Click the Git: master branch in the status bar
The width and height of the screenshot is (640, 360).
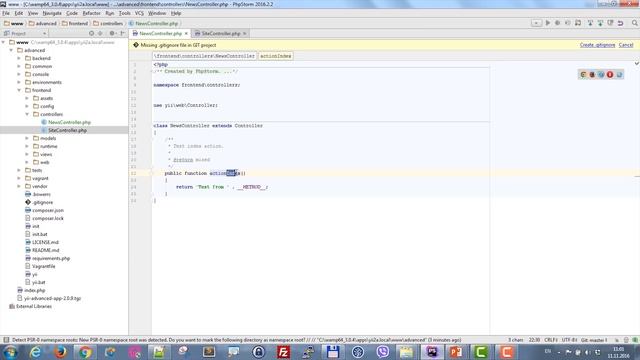click(x=594, y=340)
